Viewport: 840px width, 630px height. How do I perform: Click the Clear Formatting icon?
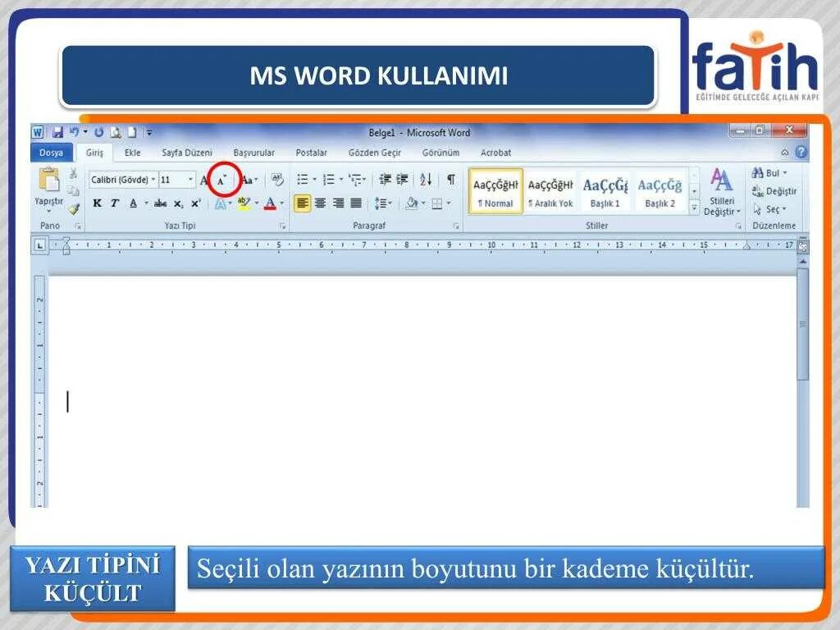[277, 180]
